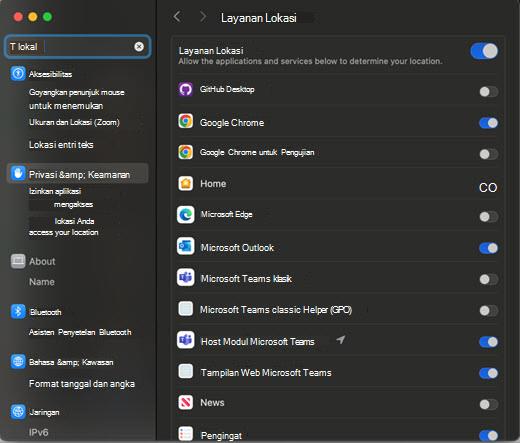
Task: Enable location for Teams classic Helper (GPO)
Action: click(489, 311)
